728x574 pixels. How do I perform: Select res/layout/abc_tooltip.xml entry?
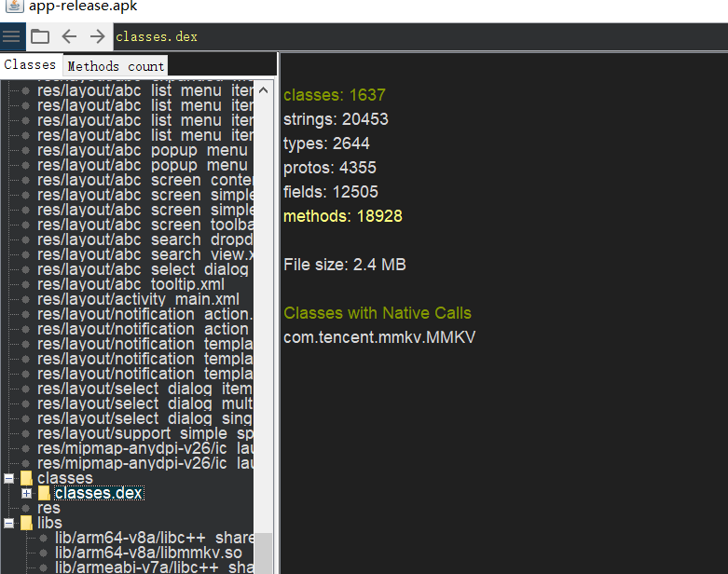(x=130, y=284)
